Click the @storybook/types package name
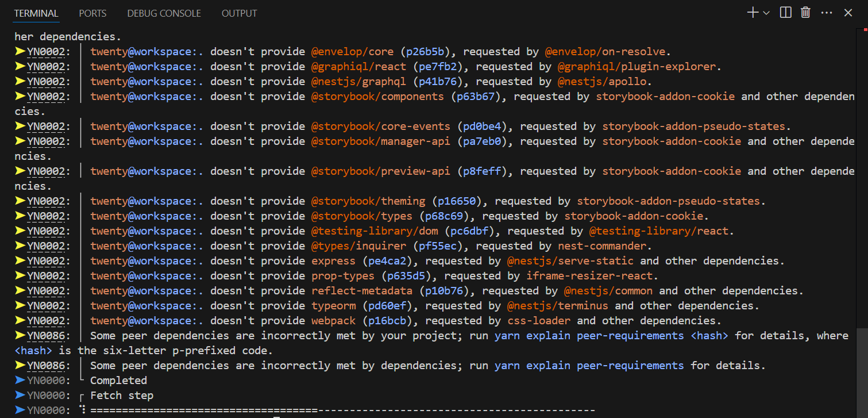The image size is (868, 418). (x=362, y=216)
